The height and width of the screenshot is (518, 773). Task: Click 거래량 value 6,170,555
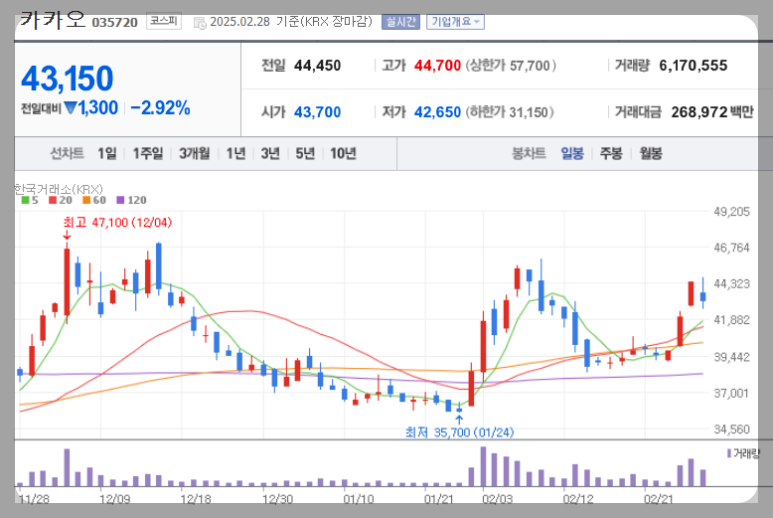pos(693,66)
